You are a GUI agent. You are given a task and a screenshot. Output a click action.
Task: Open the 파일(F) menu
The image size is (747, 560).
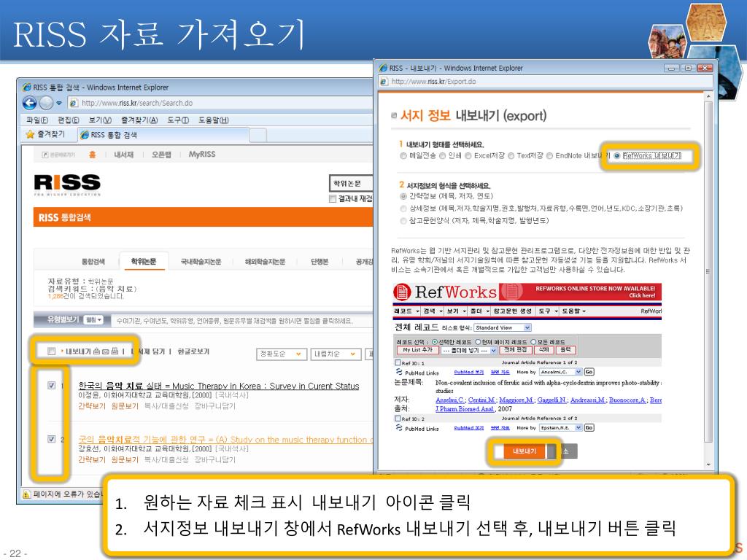(x=37, y=120)
